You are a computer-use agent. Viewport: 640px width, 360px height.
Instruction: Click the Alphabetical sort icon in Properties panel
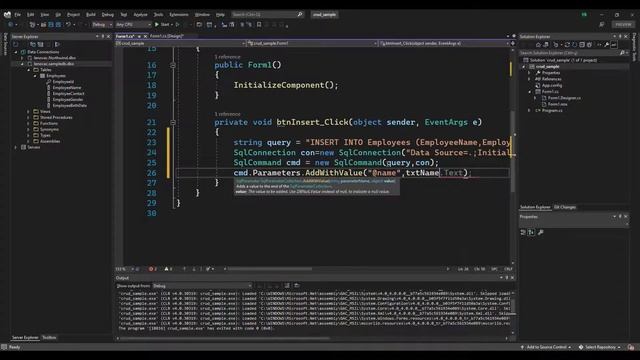(531, 232)
